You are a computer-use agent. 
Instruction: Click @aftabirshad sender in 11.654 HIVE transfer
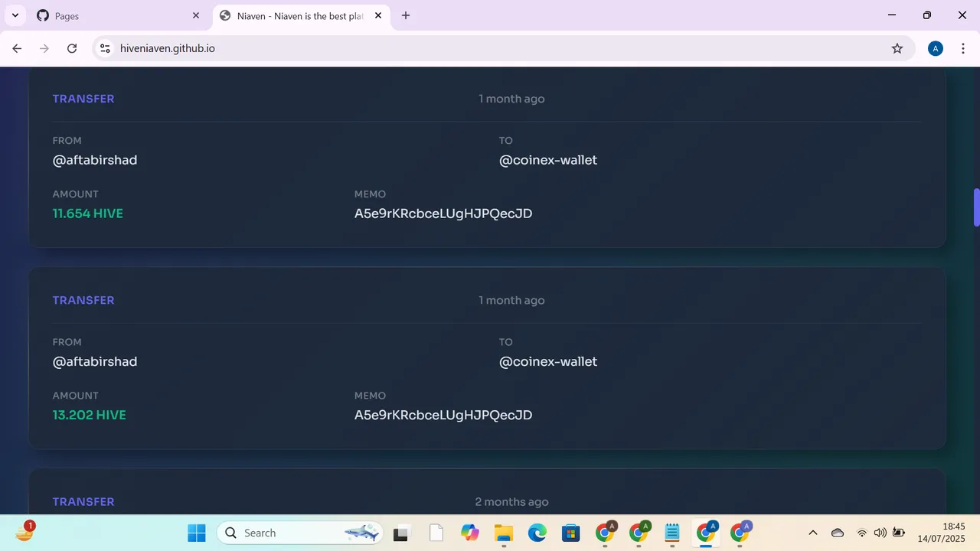tap(95, 160)
